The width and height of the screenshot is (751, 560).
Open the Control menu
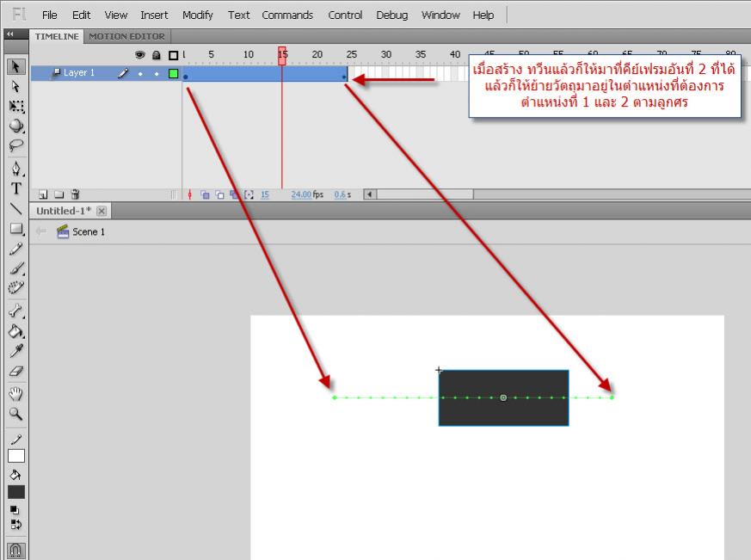click(x=345, y=15)
